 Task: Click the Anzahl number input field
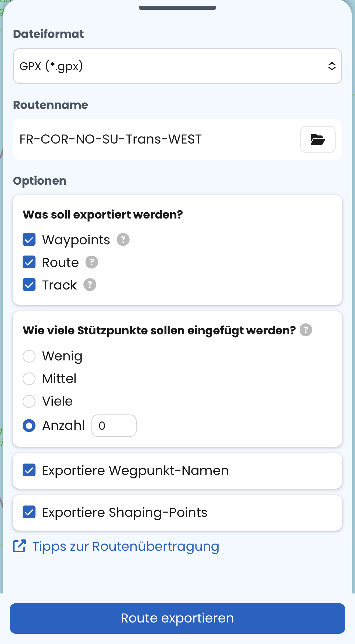114,425
